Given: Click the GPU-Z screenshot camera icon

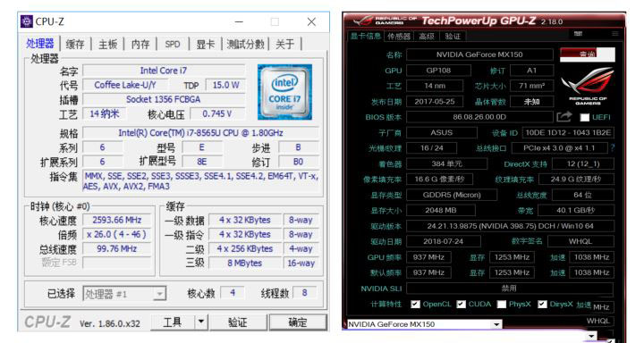Looking at the screenshot, I should [x=579, y=34].
